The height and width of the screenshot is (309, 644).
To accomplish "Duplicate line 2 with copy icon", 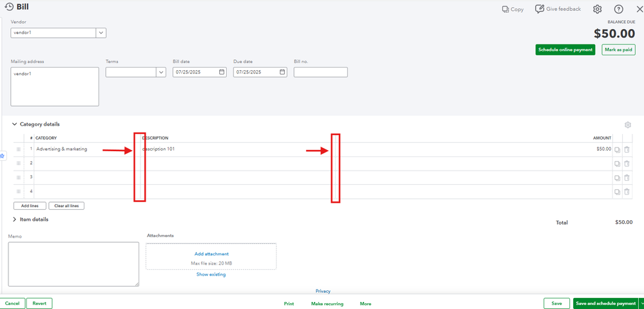I will pos(618,164).
